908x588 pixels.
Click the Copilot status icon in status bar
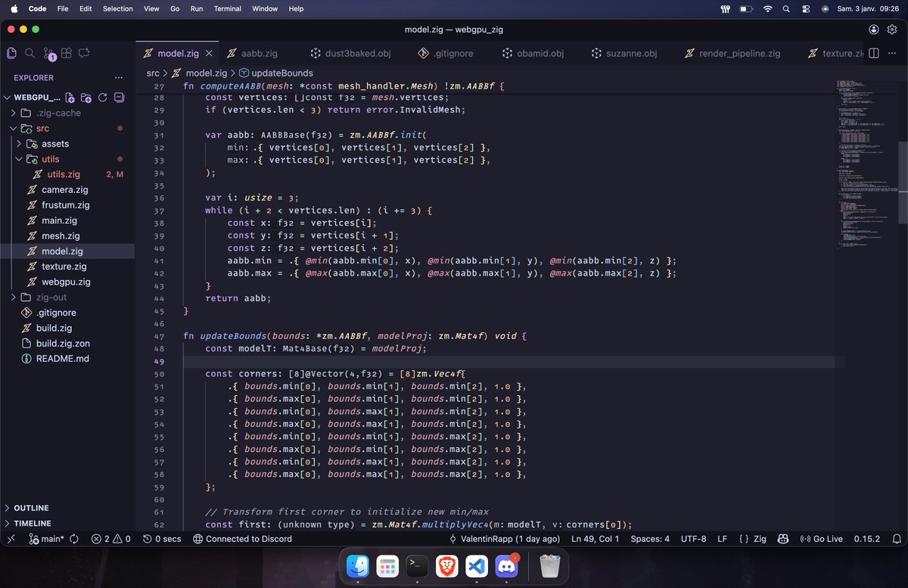click(782, 539)
